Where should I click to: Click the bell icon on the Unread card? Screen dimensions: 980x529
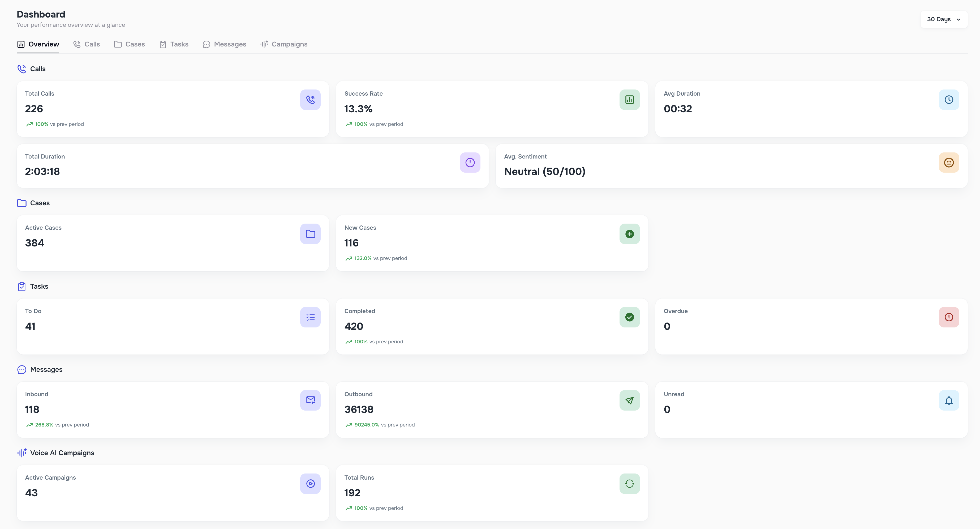(x=949, y=400)
